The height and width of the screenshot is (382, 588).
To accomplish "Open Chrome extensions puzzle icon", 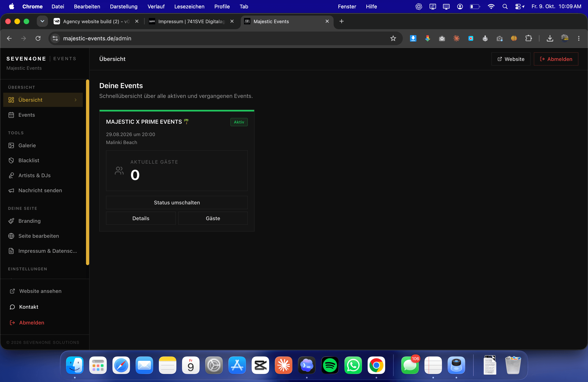I will click(x=528, y=38).
